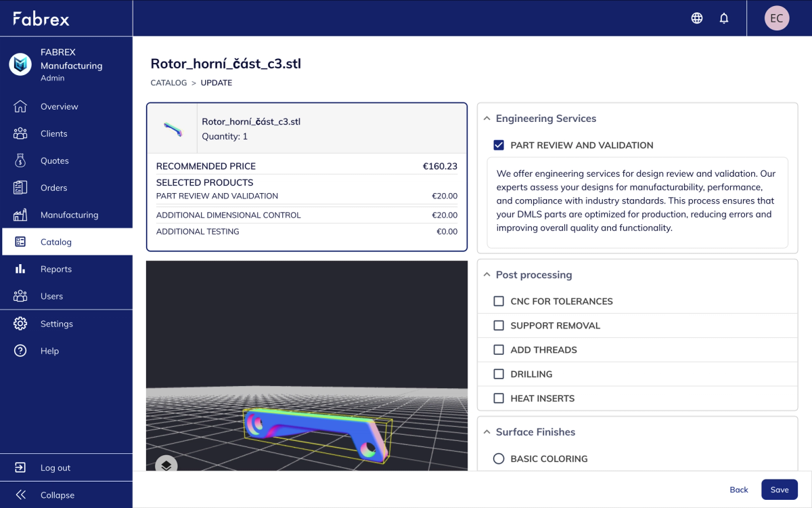812x508 pixels.
Task: Click the Orders clipboard icon
Action: (x=20, y=188)
